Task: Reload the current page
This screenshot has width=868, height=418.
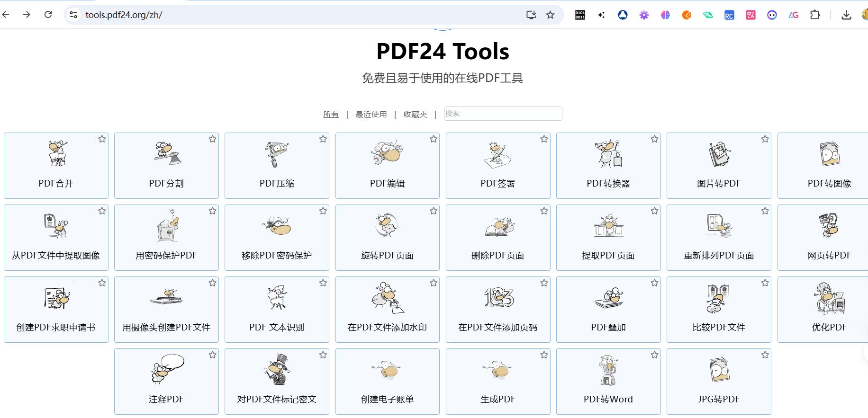Action: [48, 15]
